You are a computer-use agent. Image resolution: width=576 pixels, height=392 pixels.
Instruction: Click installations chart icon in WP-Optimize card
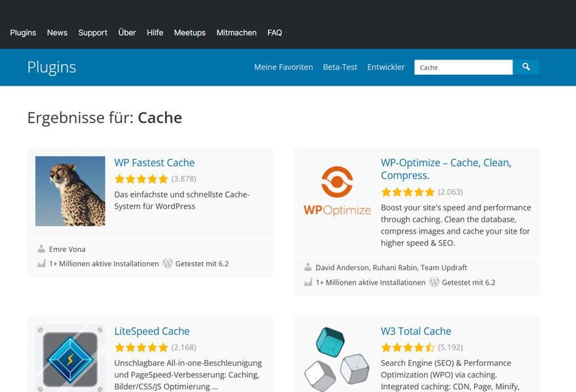click(308, 282)
